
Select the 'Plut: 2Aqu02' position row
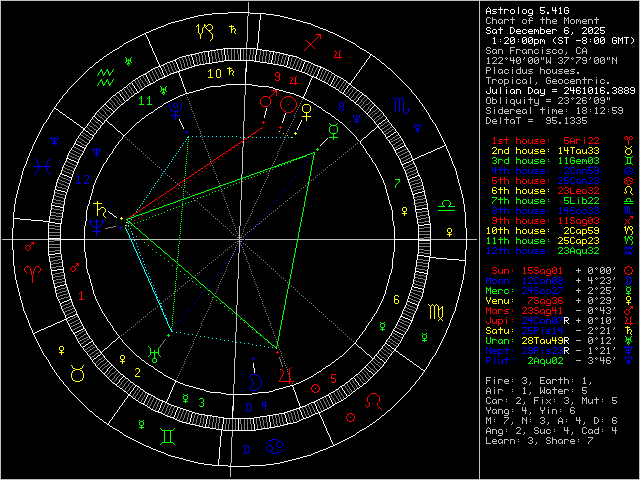[559, 361]
